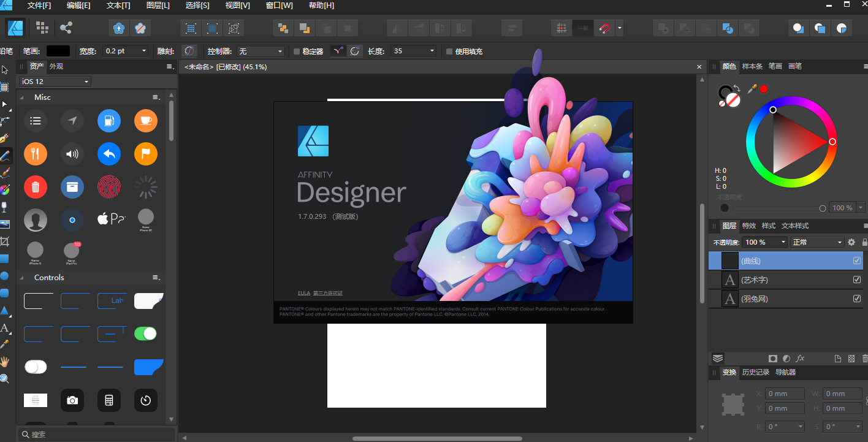Enable the 稳定器 checkbox
This screenshot has width=868, height=442.
(297, 51)
